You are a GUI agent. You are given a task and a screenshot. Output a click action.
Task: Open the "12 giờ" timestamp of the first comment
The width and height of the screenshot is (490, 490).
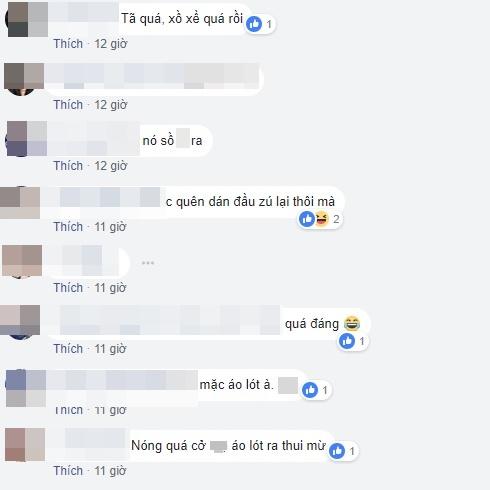(111, 44)
